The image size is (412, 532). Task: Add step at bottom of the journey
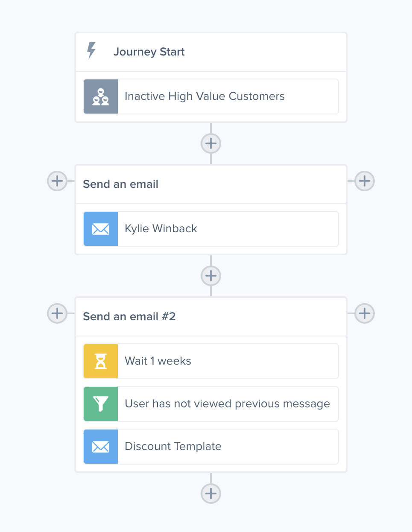coord(211,494)
